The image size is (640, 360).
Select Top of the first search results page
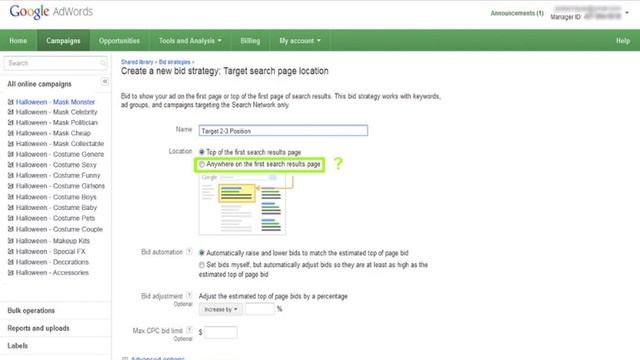click(202, 152)
